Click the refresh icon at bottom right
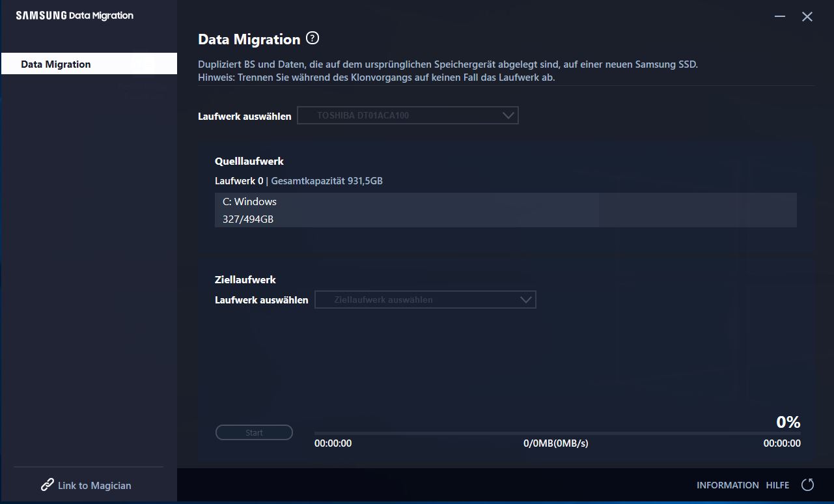834x504 pixels. tap(808, 484)
